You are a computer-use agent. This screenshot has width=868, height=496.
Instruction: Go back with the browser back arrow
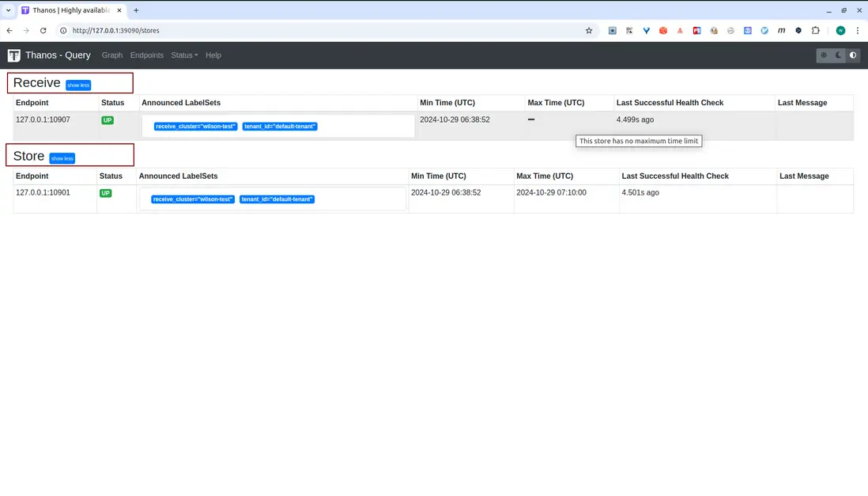pos(9,31)
